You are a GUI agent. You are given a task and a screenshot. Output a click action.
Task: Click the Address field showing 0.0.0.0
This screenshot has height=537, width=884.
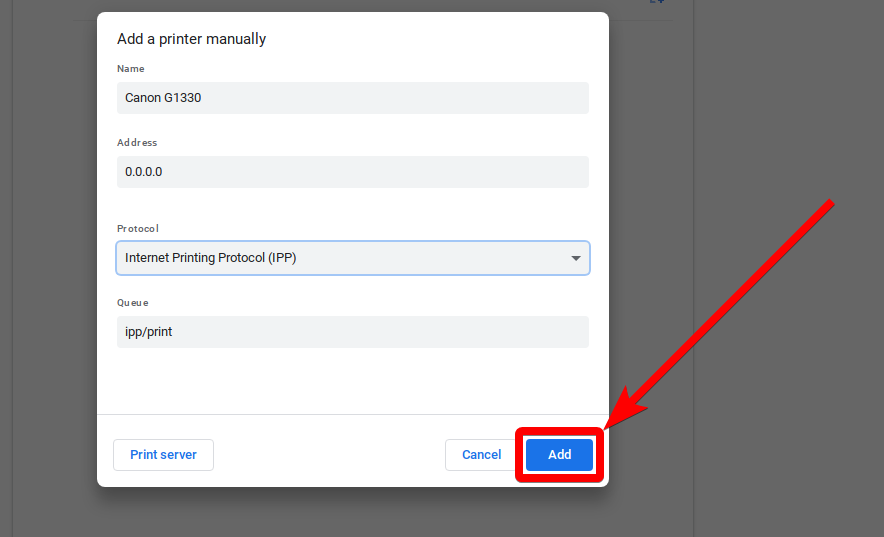click(x=352, y=172)
